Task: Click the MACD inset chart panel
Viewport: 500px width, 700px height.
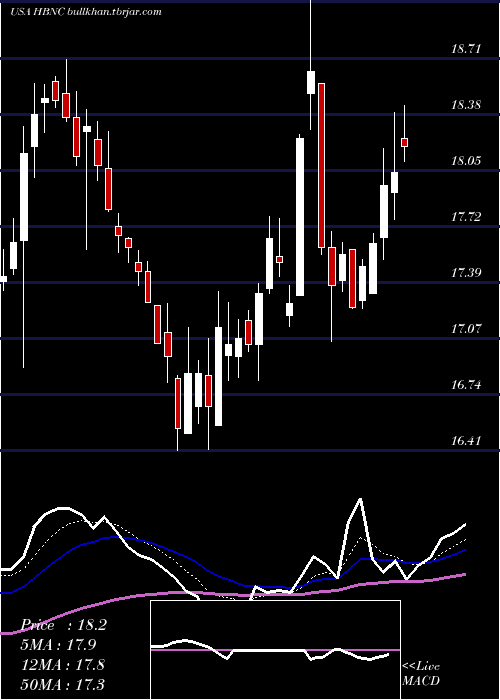Action: (x=275, y=650)
